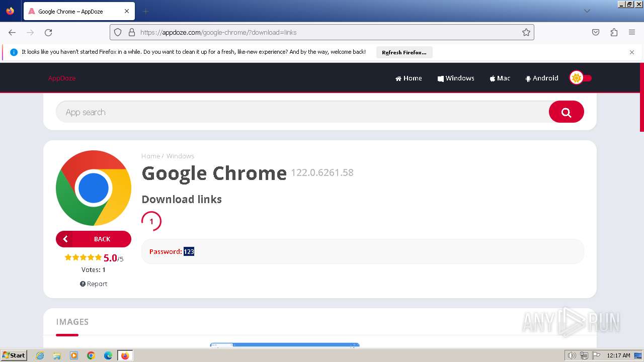Screen dimensions: 644x362
Task: Open the Android nav menu item
Action: click(x=542, y=78)
